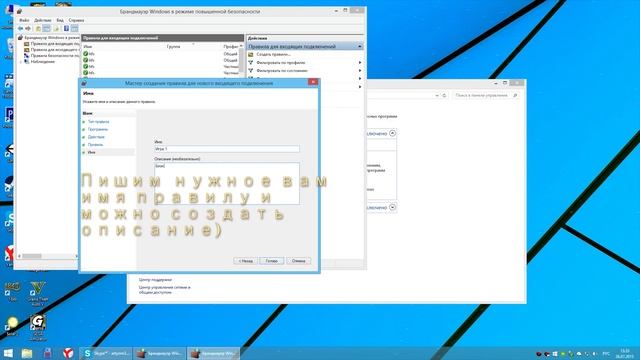Open the Действие menu
Viewport: 640px width, 360px height.
pos(43,20)
